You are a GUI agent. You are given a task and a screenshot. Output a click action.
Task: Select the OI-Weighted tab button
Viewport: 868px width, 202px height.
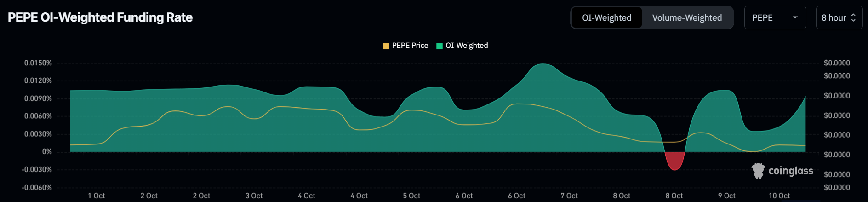coord(606,18)
